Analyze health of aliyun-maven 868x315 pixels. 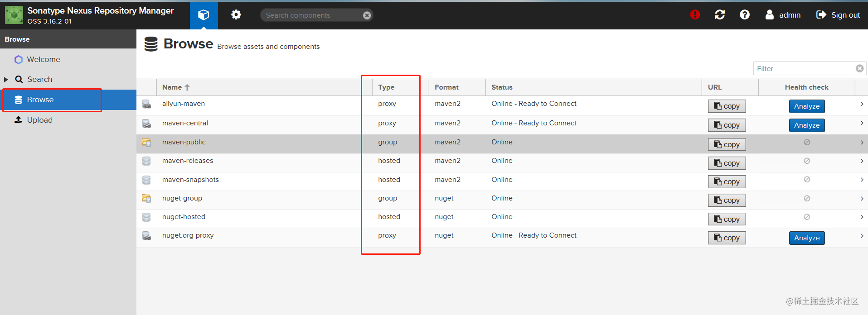(x=807, y=106)
